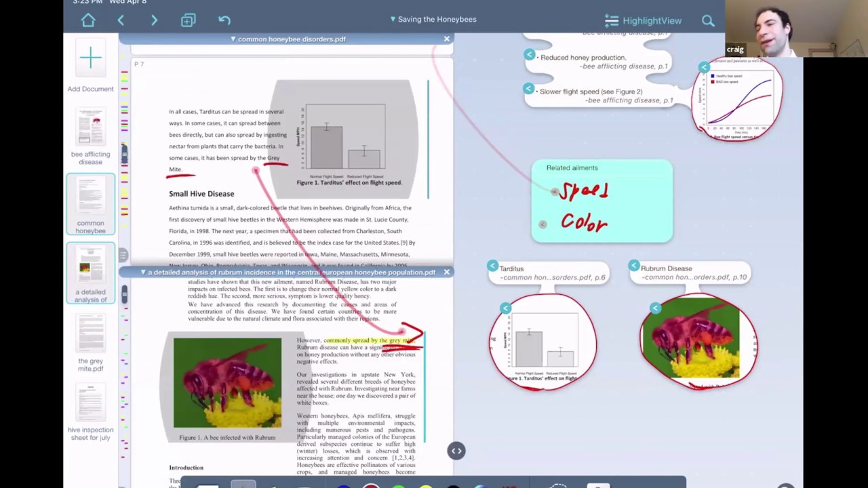Go to the Home screen icon
The width and height of the screenshot is (868, 488).
point(88,20)
